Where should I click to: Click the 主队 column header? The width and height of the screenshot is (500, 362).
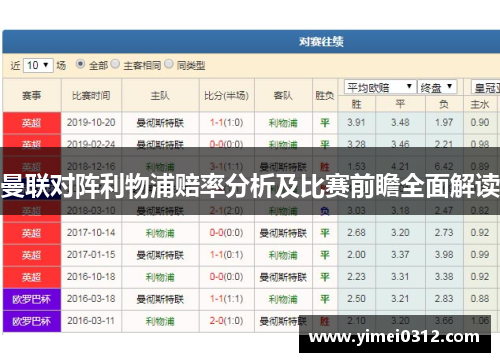pos(160,96)
